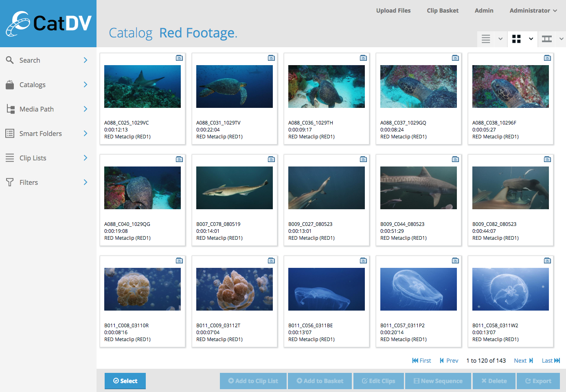This screenshot has width=566, height=392.
Task: Expand the Clip Lists chevron
Action: tap(86, 158)
